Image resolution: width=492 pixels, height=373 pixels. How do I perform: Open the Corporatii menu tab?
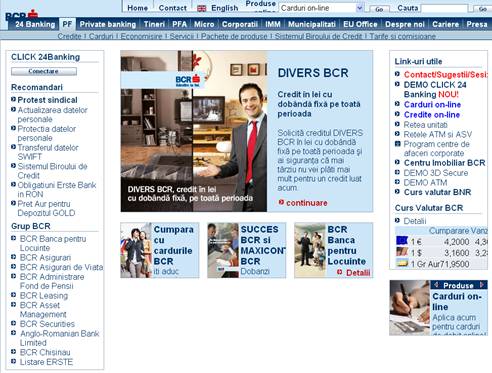(240, 24)
